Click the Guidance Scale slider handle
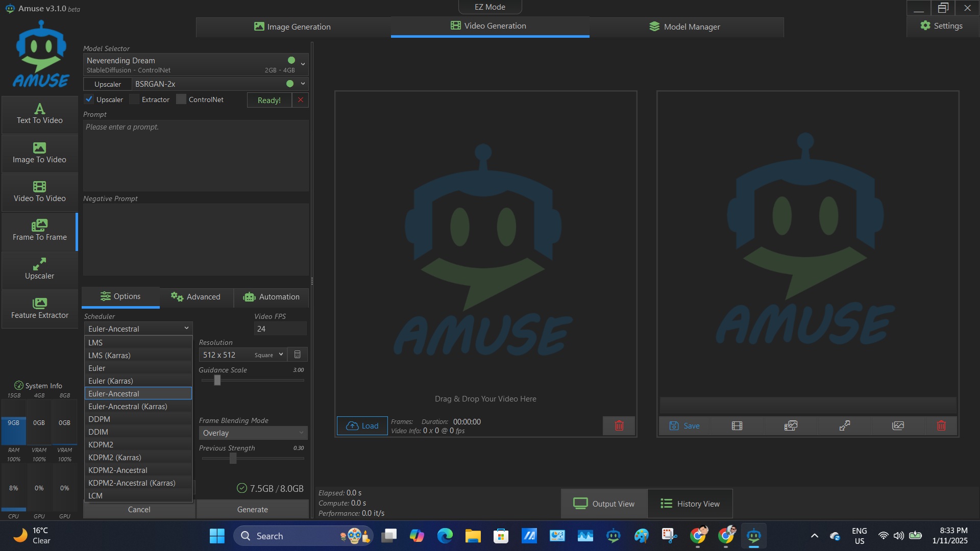Viewport: 980px width, 551px height. point(217,380)
